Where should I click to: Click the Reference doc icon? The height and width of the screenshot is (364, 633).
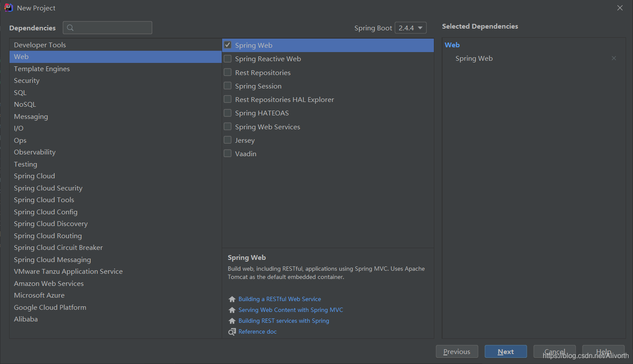(232, 332)
